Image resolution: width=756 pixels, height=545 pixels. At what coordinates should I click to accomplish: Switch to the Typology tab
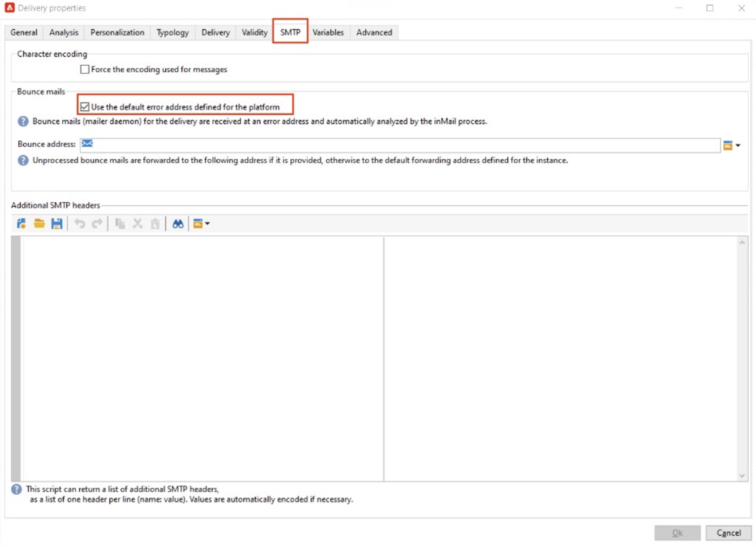click(x=172, y=33)
